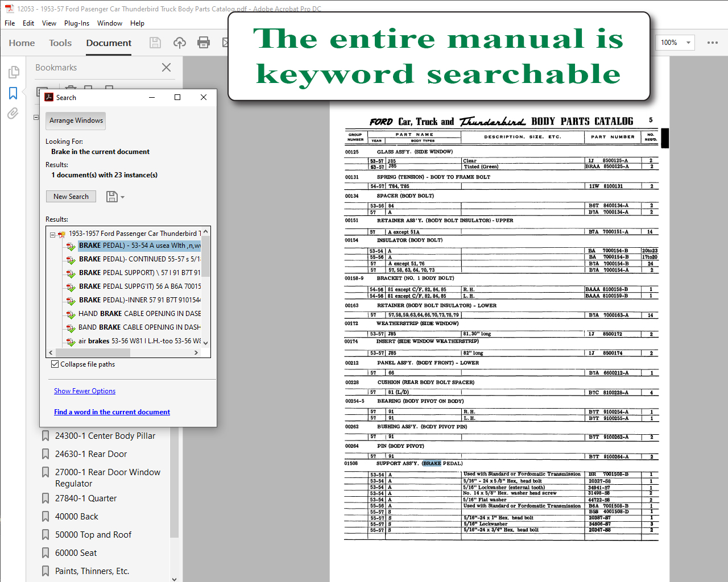Image resolution: width=728 pixels, height=582 pixels.
Task: Open the bookmarks side panel icon
Action: coord(13,93)
